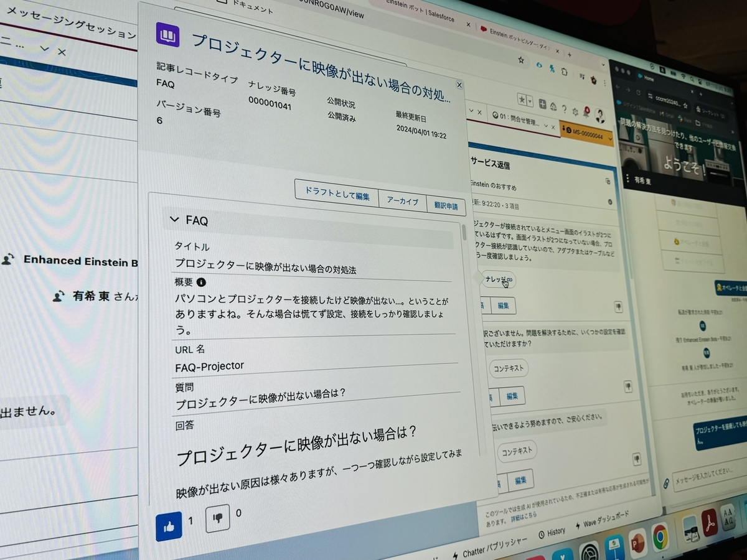Open Salesforce help question mark
Viewport: 747px width, 560px height.
565,109
